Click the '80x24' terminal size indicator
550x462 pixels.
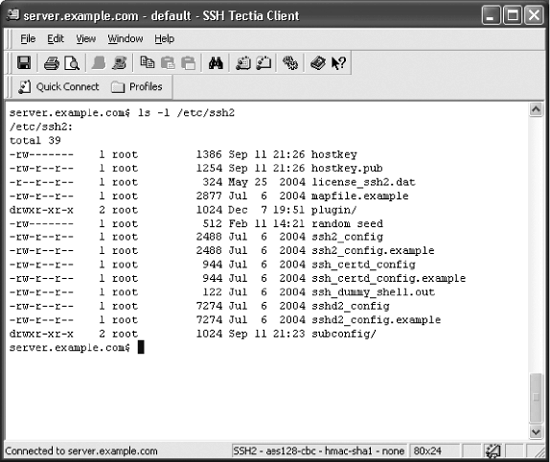coord(427,451)
